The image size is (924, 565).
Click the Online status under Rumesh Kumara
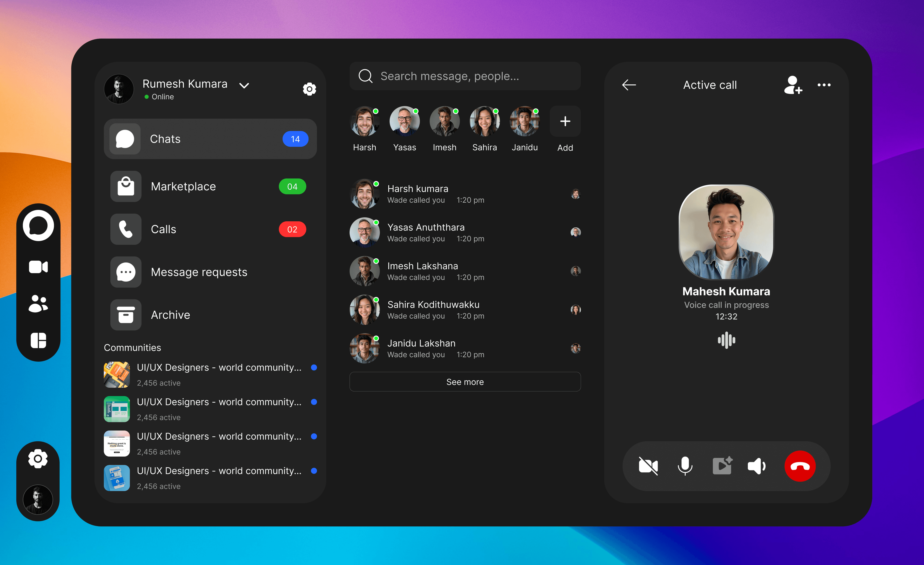(159, 97)
